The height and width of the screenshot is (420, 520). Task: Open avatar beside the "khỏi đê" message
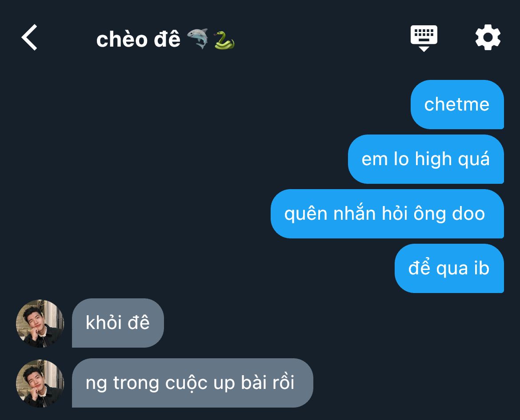pos(40,323)
